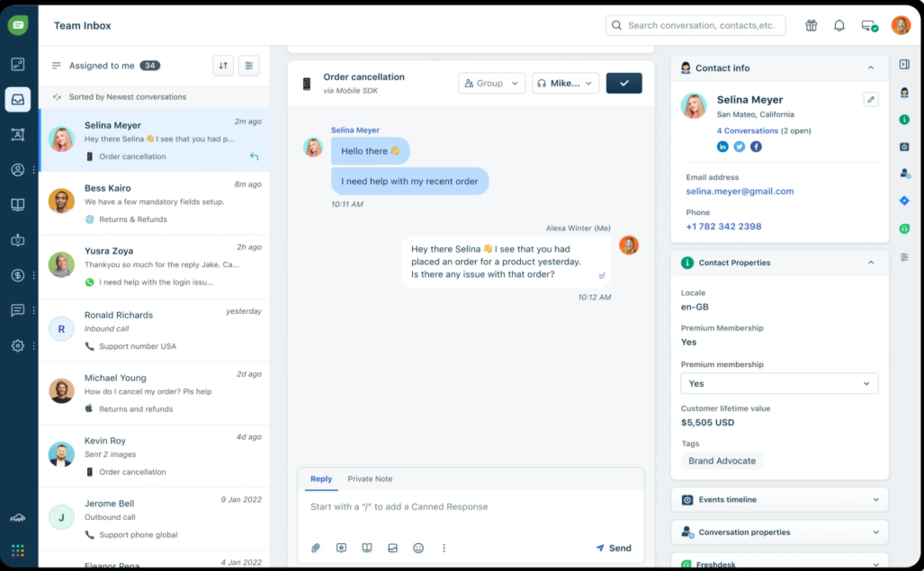Viewport: 924px width, 571px height.
Task: Open the Group assignment dropdown
Action: tap(491, 83)
